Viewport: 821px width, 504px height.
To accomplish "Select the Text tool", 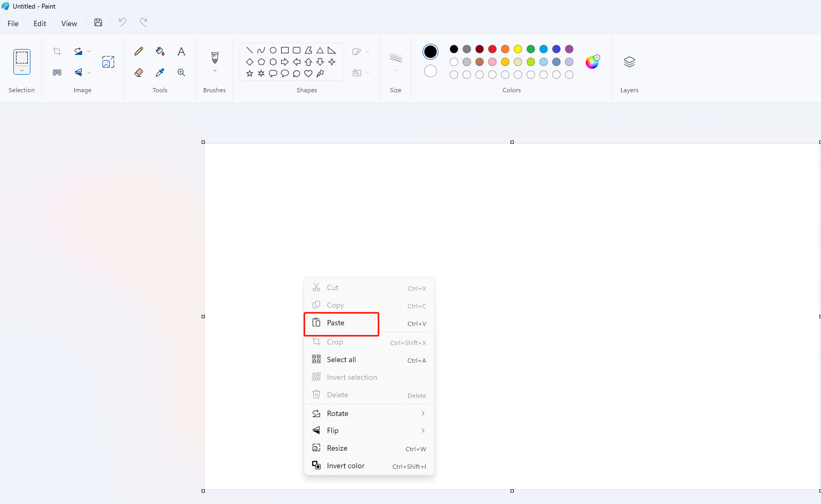I will (181, 51).
